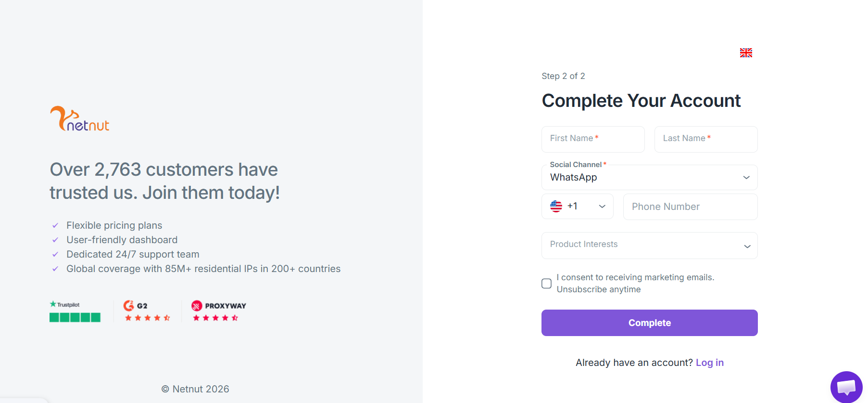Viewport: 868px width, 403px height.
Task: Open the live chat bubble icon
Action: [x=846, y=387]
